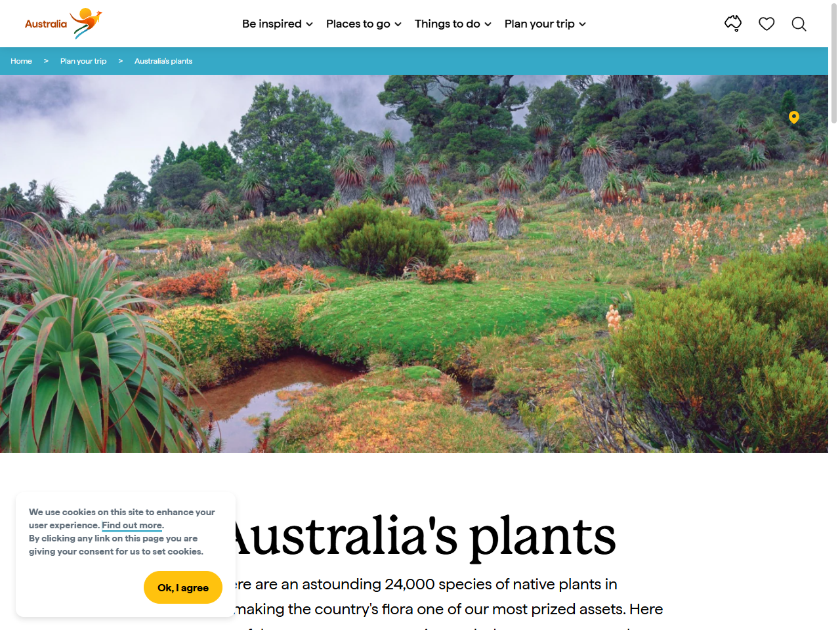Image resolution: width=840 pixels, height=630 pixels.
Task: Click the Australia kangaroo logo
Action: tap(63, 24)
